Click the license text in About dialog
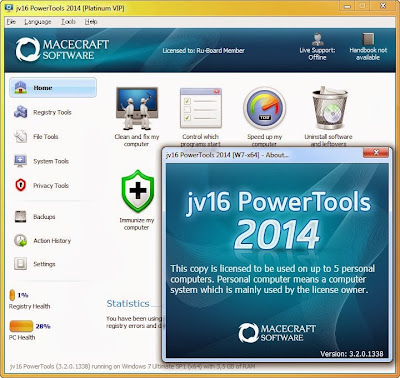The width and height of the screenshot is (400, 378). coord(273,279)
